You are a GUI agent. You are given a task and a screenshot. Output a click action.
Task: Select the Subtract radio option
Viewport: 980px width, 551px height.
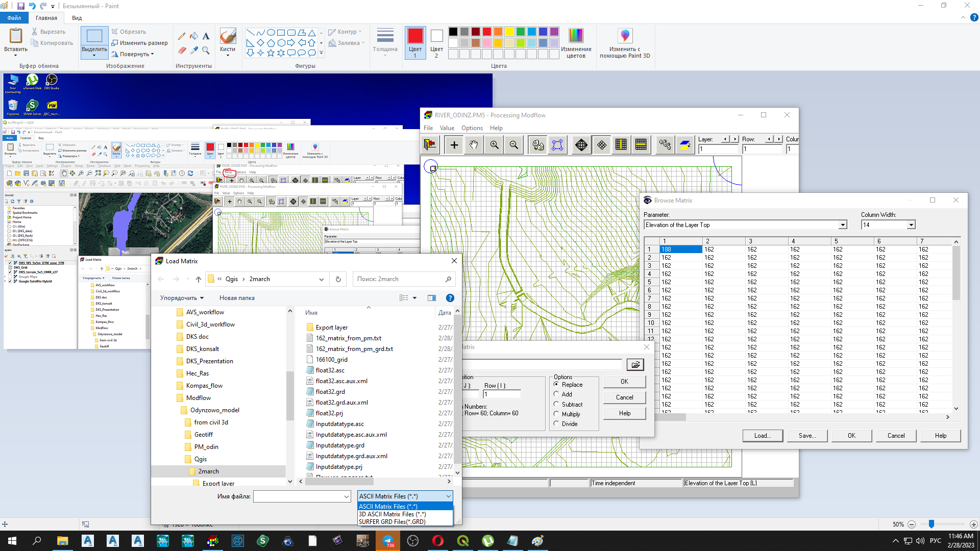pos(556,404)
